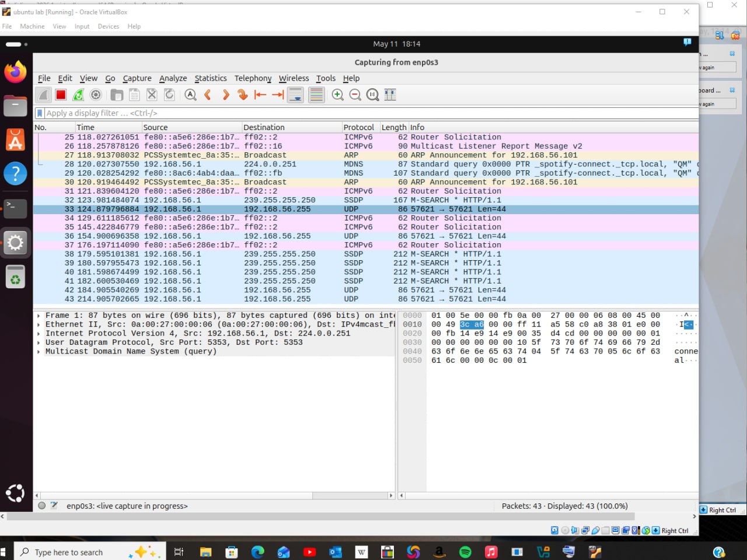Expand the Ethernet II tree row
The width and height of the screenshot is (747, 560).
[x=39, y=324]
